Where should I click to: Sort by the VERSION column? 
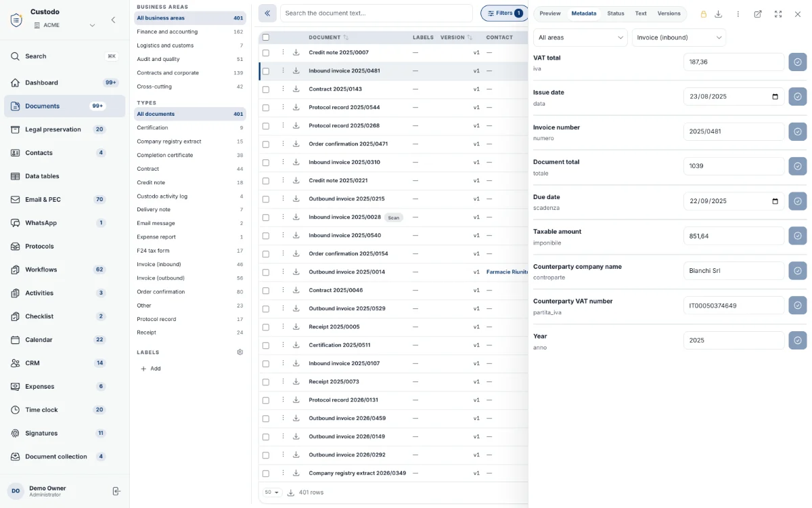(x=456, y=37)
